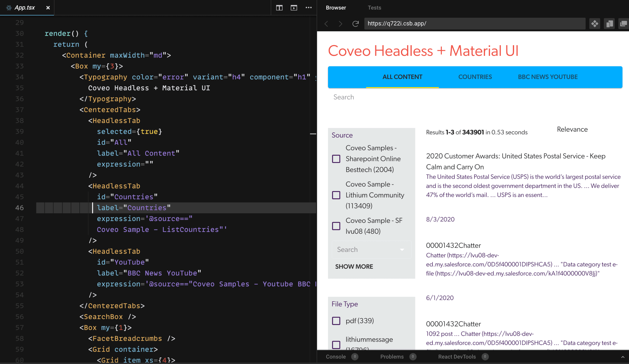Click the label="Countries" code line

click(x=133, y=208)
